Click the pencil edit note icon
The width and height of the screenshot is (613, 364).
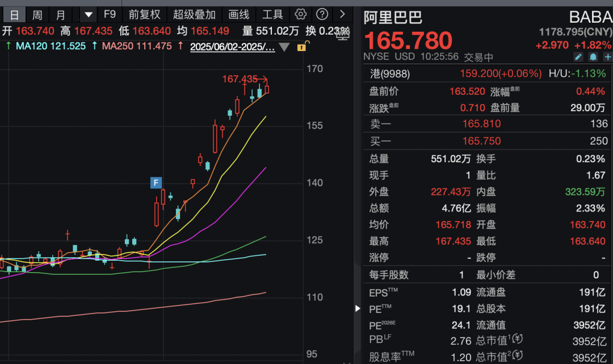pos(578,57)
